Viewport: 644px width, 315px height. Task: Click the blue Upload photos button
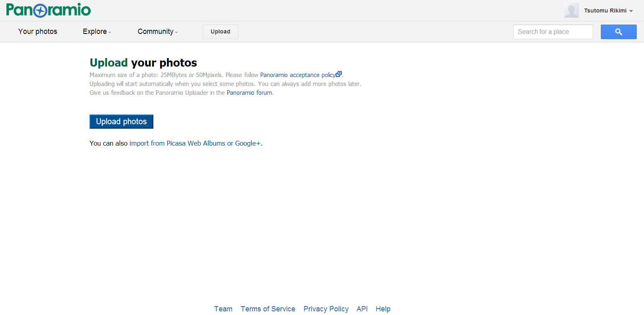(x=121, y=121)
